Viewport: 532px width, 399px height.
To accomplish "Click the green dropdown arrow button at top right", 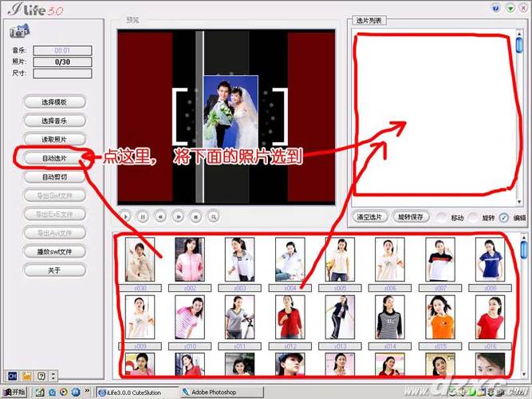I will [510, 9].
